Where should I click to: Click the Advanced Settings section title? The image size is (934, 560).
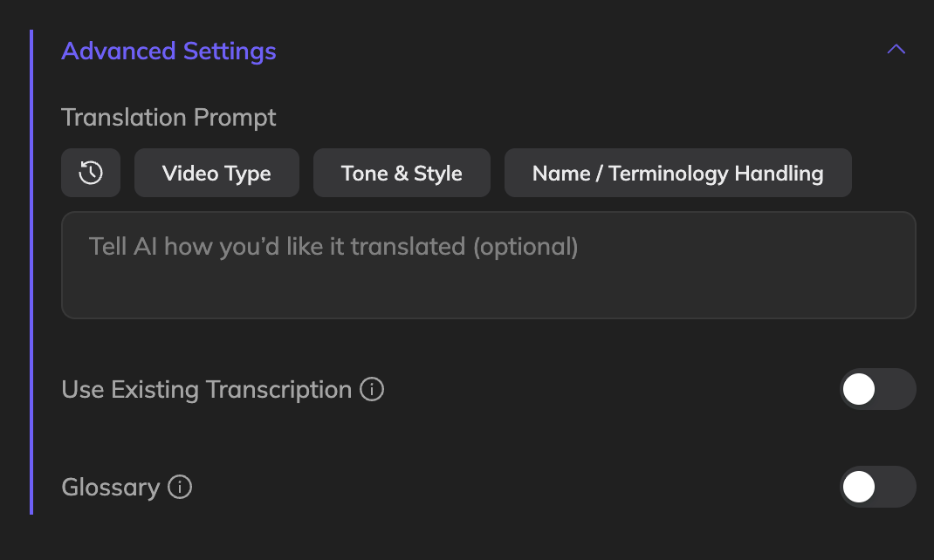pos(168,51)
